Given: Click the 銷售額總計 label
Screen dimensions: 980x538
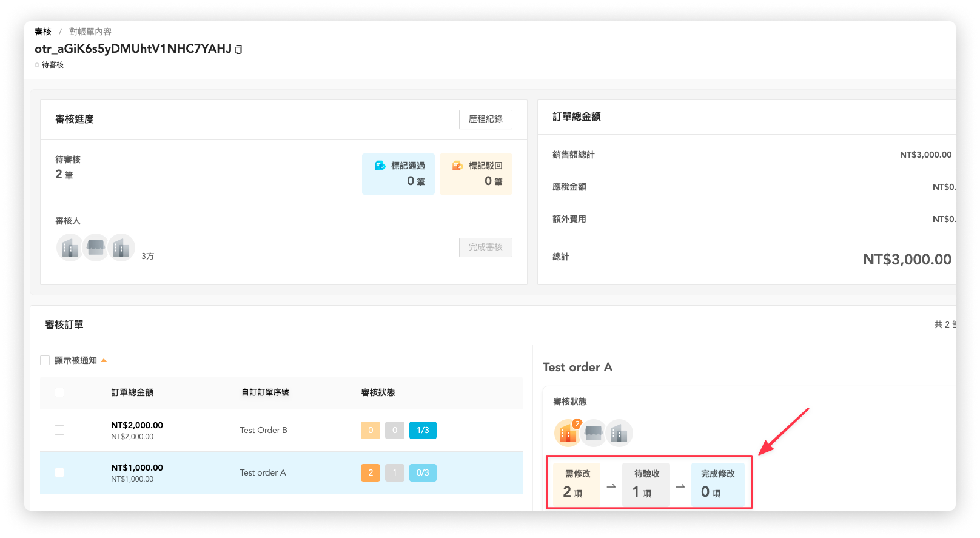Looking at the screenshot, I should click(574, 155).
